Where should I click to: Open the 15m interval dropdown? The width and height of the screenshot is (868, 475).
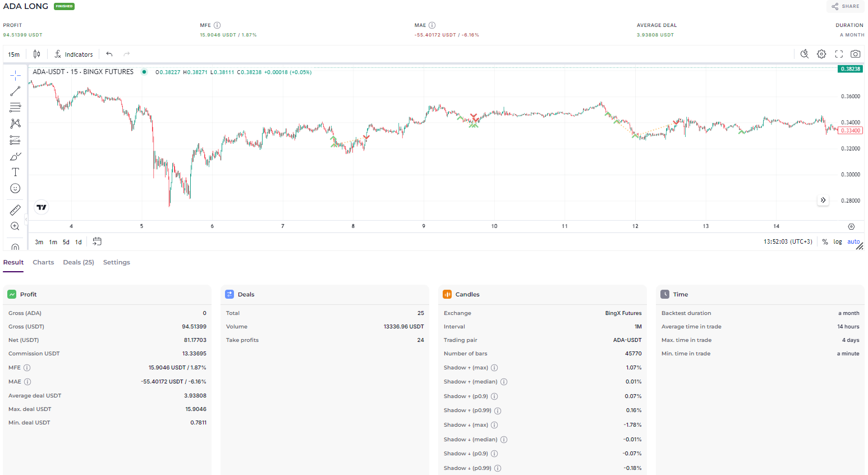point(14,54)
